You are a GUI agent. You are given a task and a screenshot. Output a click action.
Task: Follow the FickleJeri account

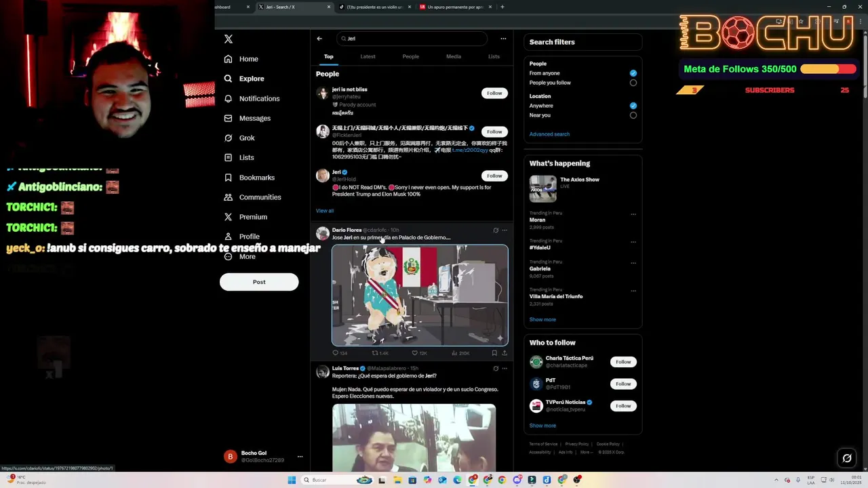click(494, 131)
